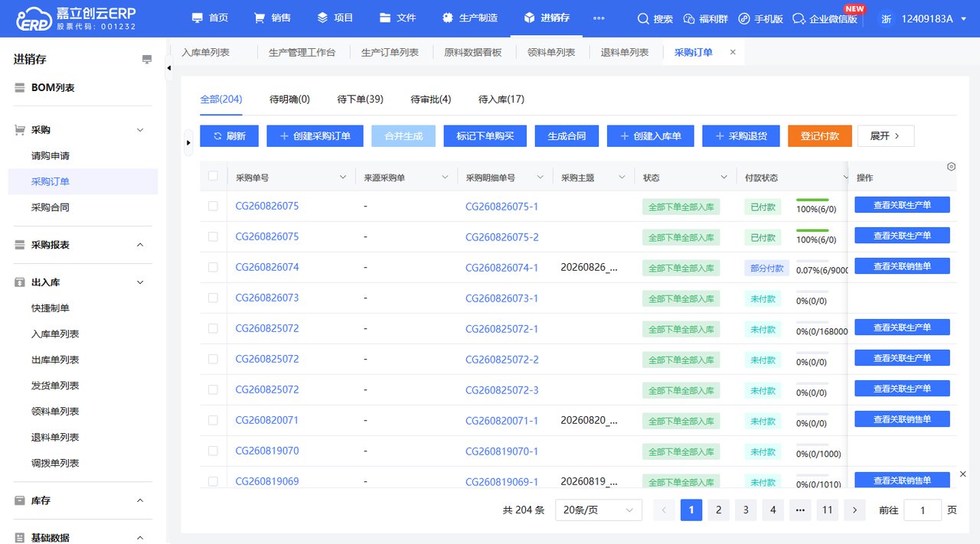Click the page jump input field

[x=923, y=510]
